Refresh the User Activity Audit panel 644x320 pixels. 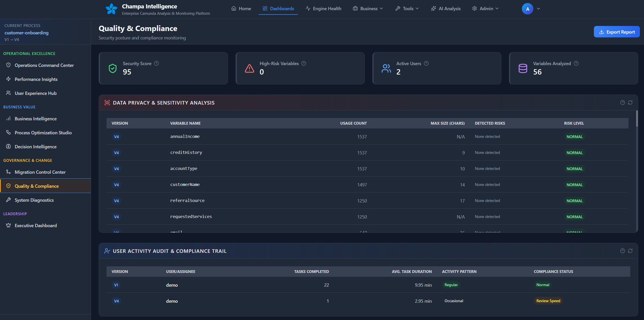[x=630, y=251]
